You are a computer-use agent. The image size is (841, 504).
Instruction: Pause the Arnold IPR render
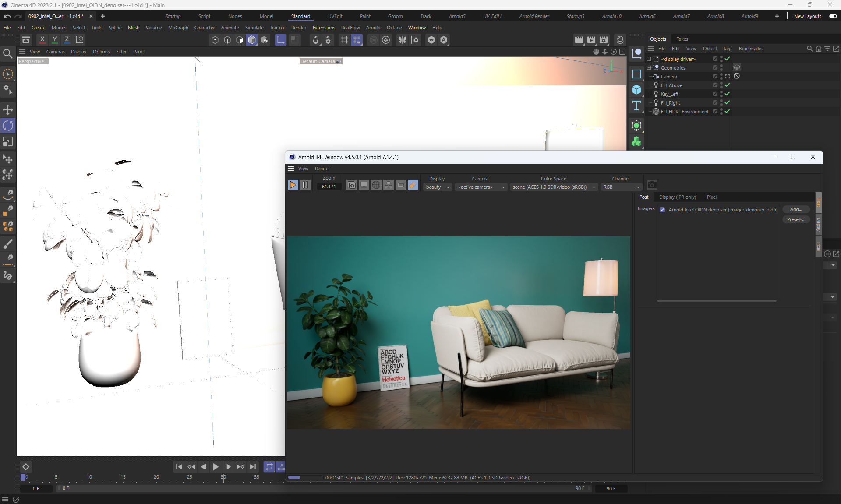click(305, 185)
